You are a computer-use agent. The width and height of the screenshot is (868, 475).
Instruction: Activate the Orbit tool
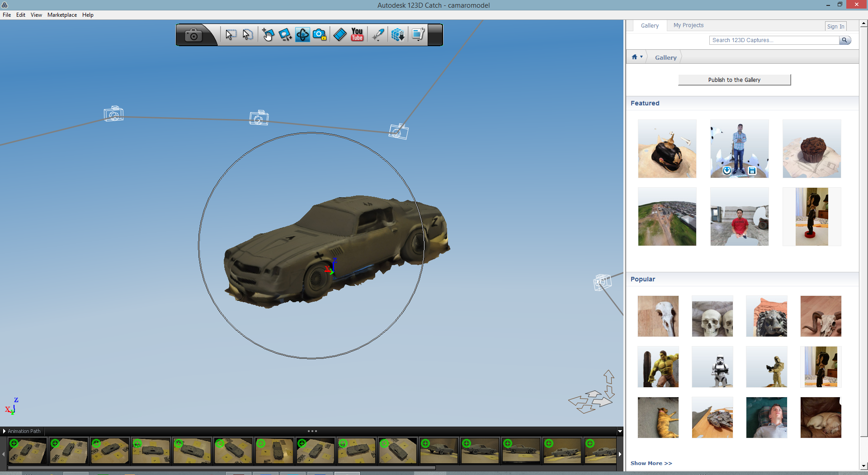pos(302,35)
